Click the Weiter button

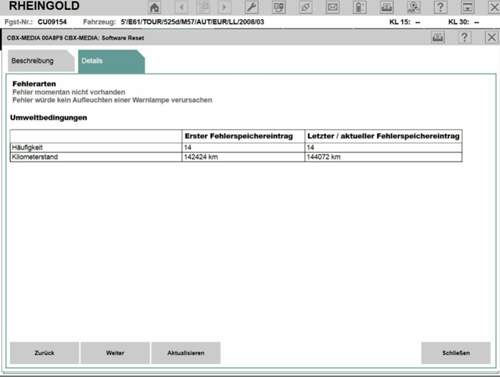tap(115, 353)
